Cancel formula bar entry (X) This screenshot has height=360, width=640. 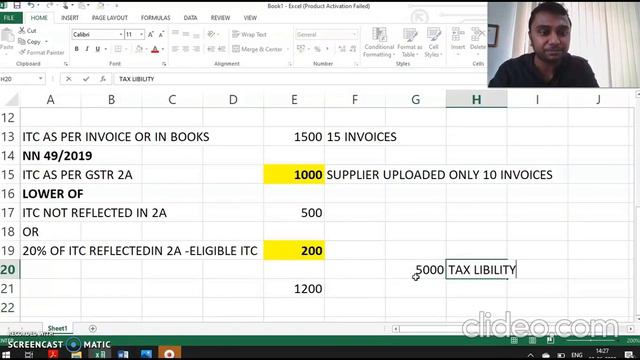point(69,79)
